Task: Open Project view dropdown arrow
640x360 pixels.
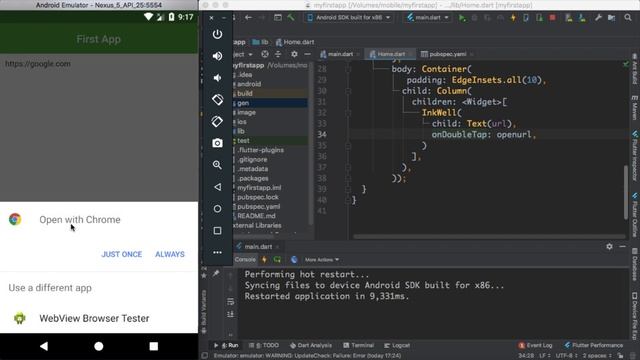Action: click(250, 54)
